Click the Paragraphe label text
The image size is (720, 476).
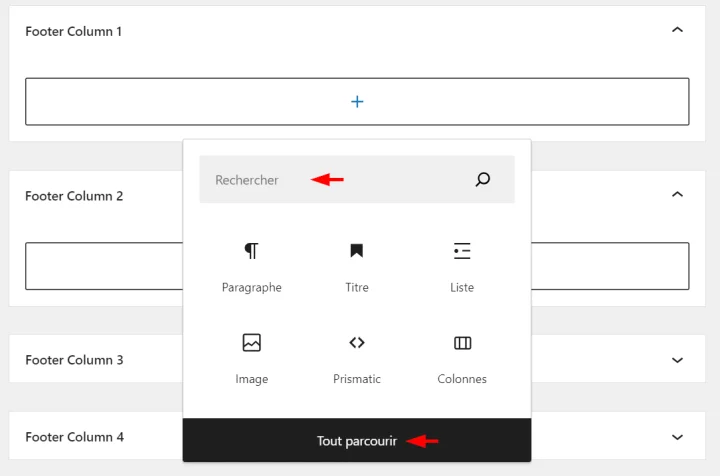(x=252, y=287)
